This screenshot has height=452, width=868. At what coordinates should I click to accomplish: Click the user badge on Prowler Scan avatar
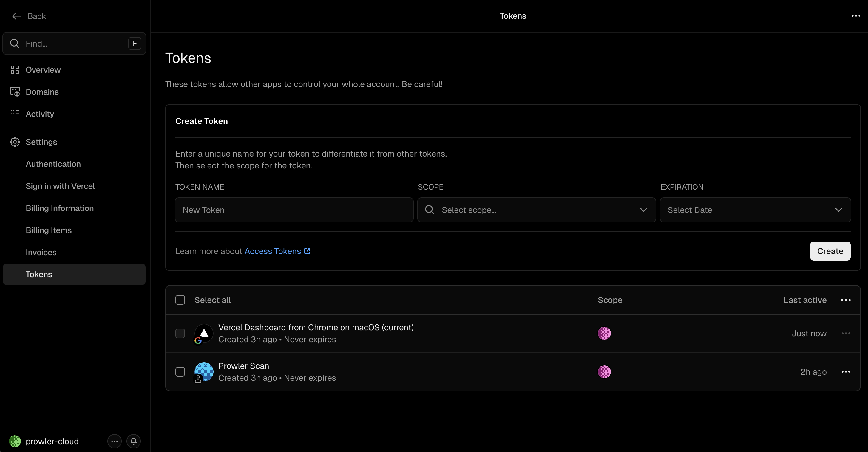[198, 379]
